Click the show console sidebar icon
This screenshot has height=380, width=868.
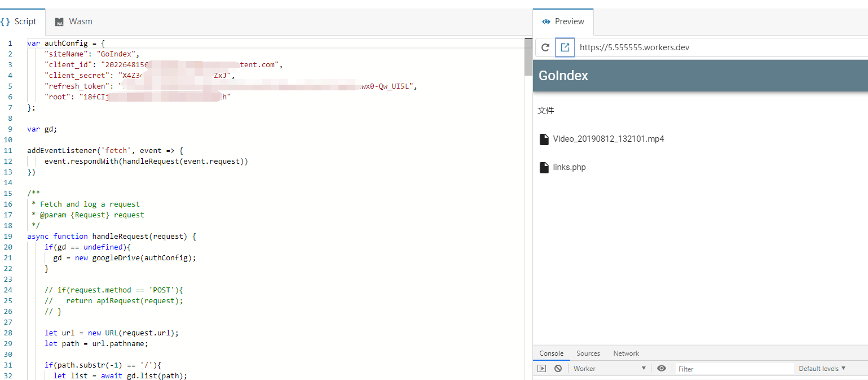click(541, 369)
